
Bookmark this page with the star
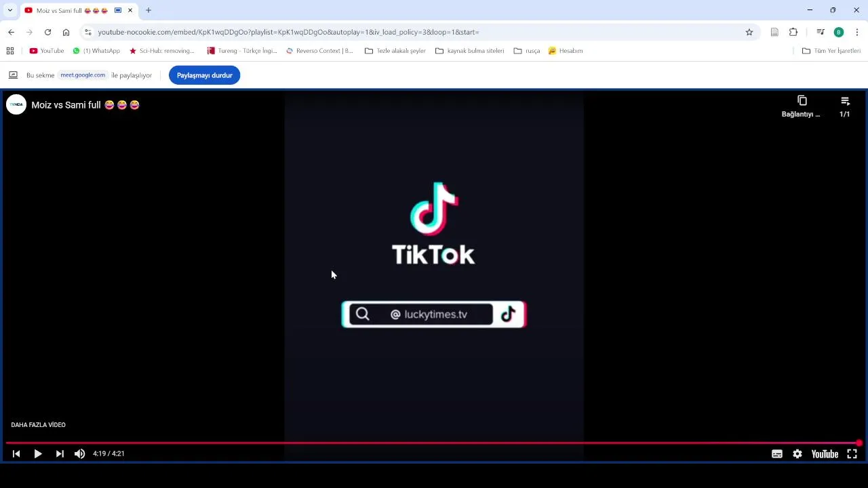click(749, 32)
